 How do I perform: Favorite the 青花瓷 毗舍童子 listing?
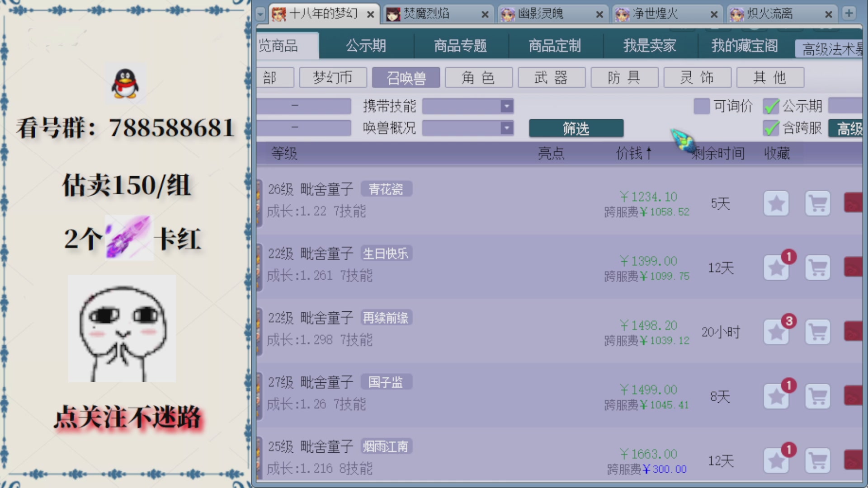point(776,204)
